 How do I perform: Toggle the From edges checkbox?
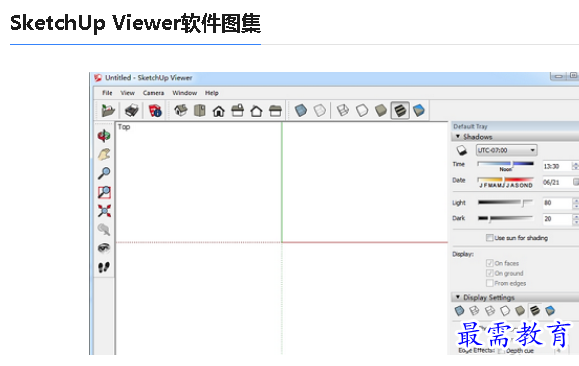click(490, 283)
